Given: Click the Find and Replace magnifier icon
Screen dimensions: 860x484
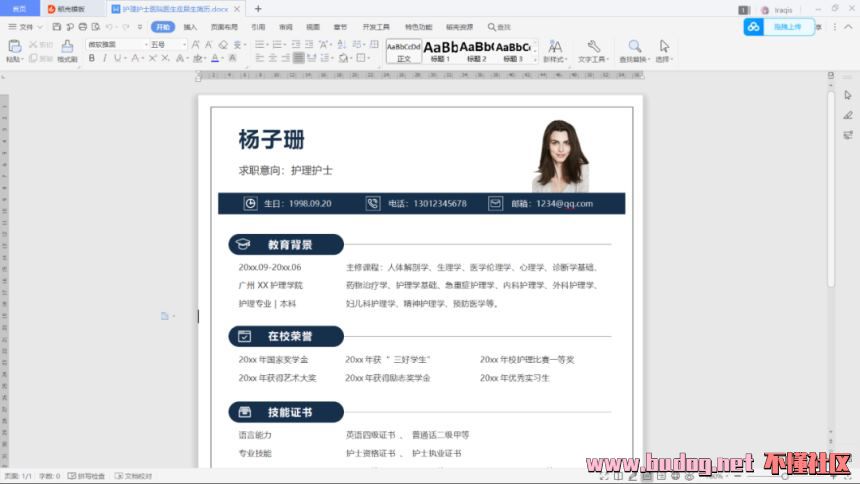Looking at the screenshot, I should 634,46.
